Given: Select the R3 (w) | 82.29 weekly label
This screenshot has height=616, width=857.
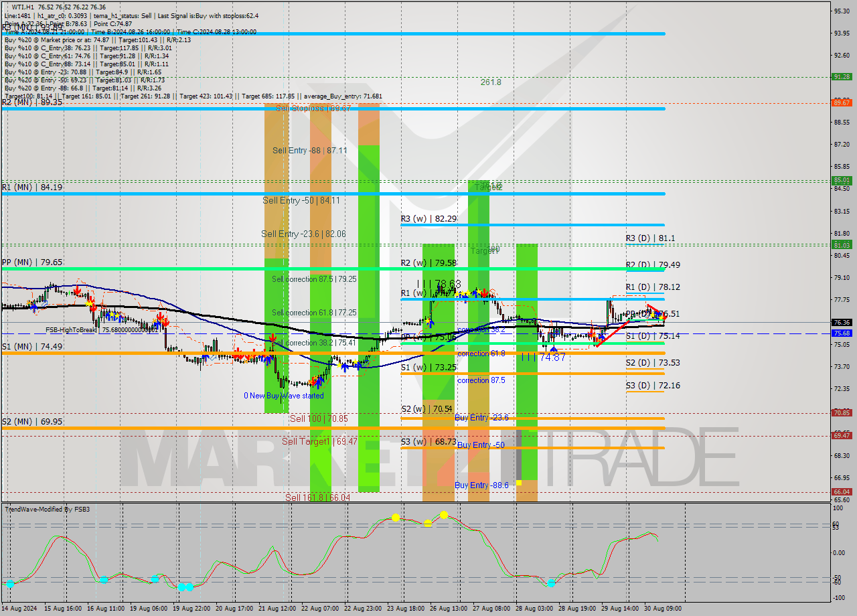Looking at the screenshot, I should [428, 219].
